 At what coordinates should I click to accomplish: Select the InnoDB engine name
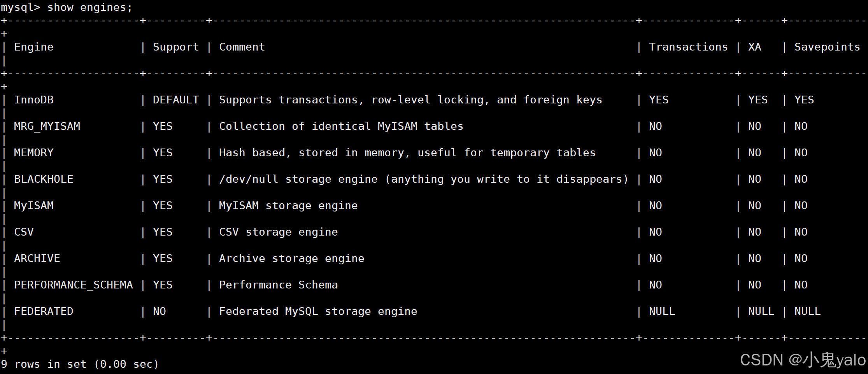34,100
